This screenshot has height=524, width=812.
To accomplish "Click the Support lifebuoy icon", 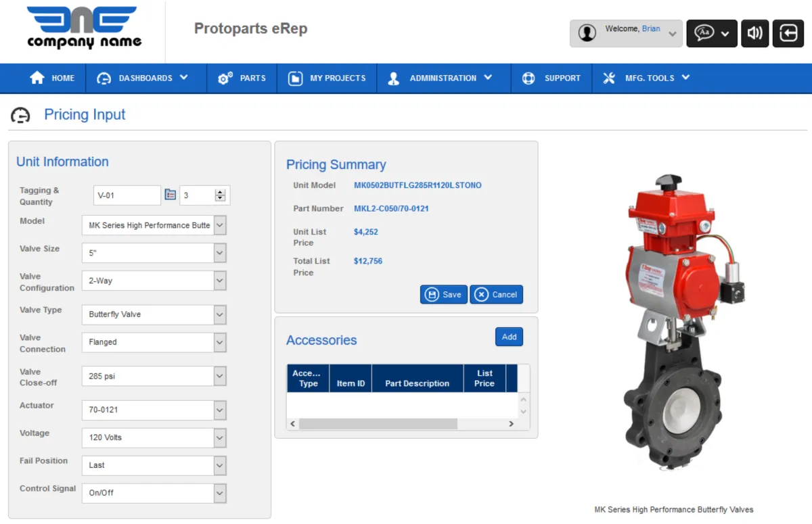I will click(528, 78).
